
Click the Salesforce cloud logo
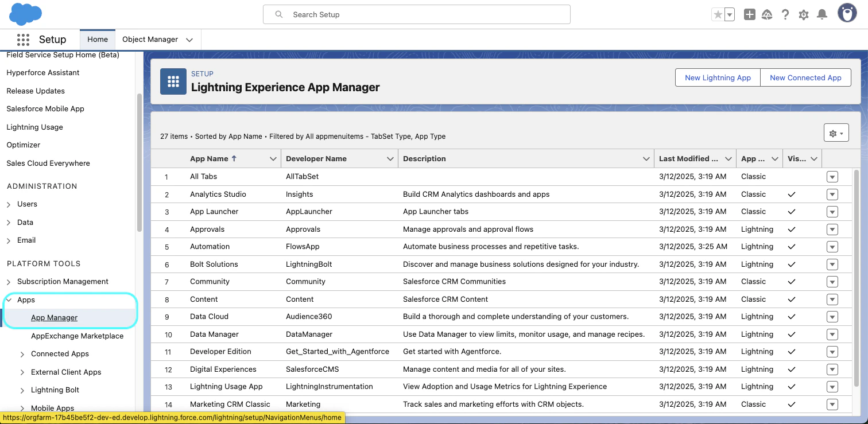tap(25, 14)
